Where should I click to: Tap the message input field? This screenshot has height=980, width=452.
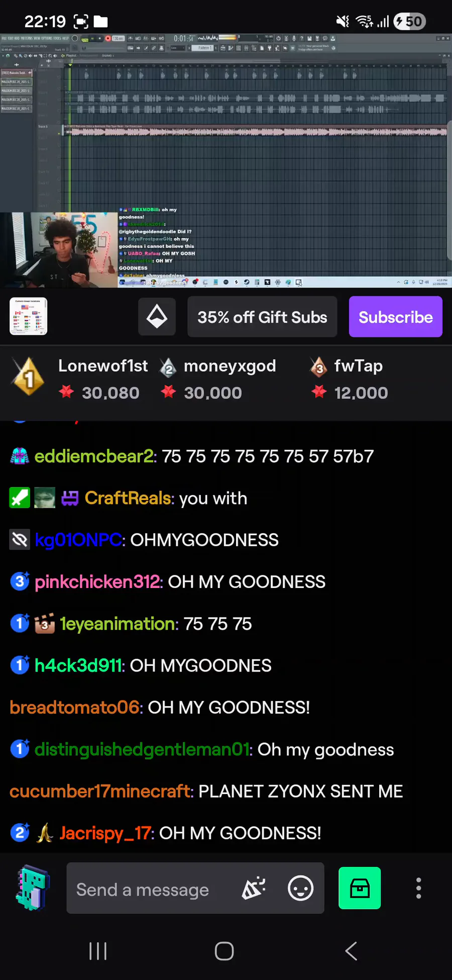(195, 888)
